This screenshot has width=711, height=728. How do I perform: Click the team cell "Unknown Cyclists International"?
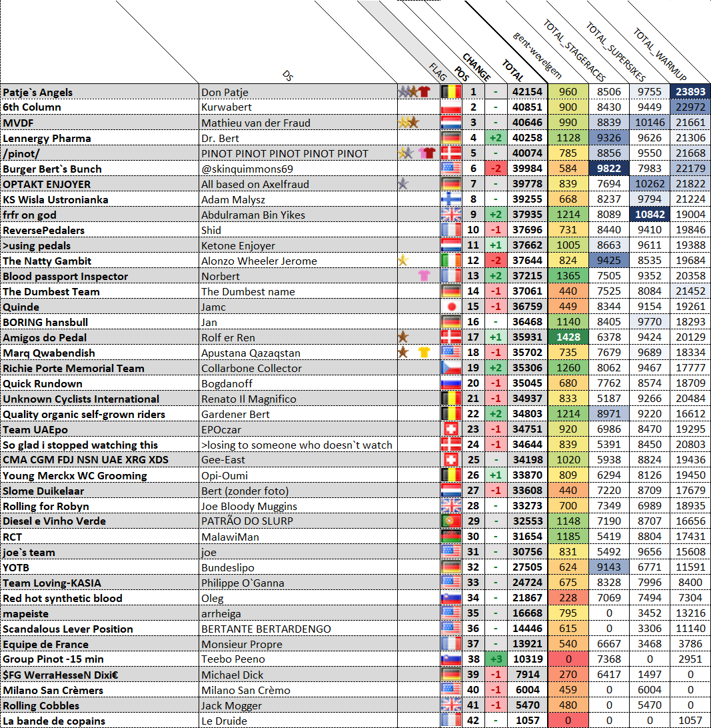point(100,399)
